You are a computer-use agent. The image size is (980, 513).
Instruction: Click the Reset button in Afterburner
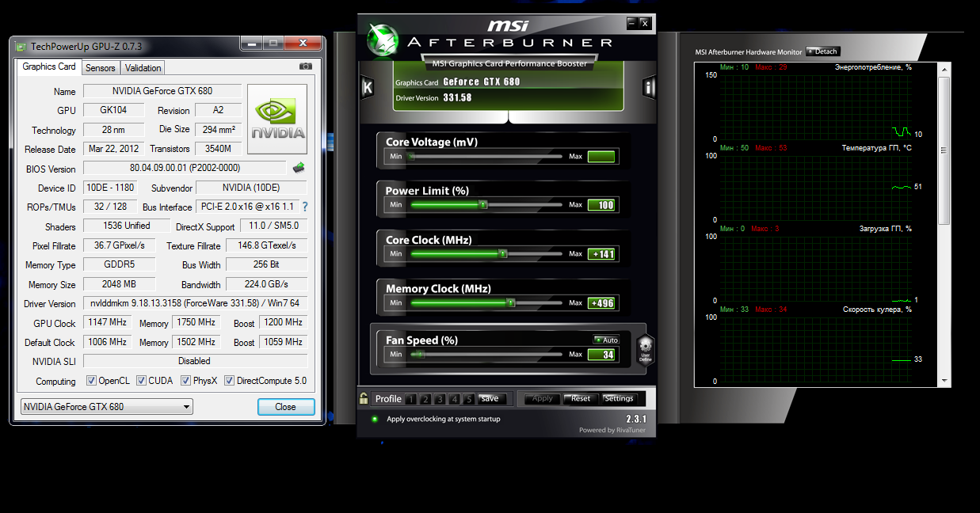(x=581, y=399)
